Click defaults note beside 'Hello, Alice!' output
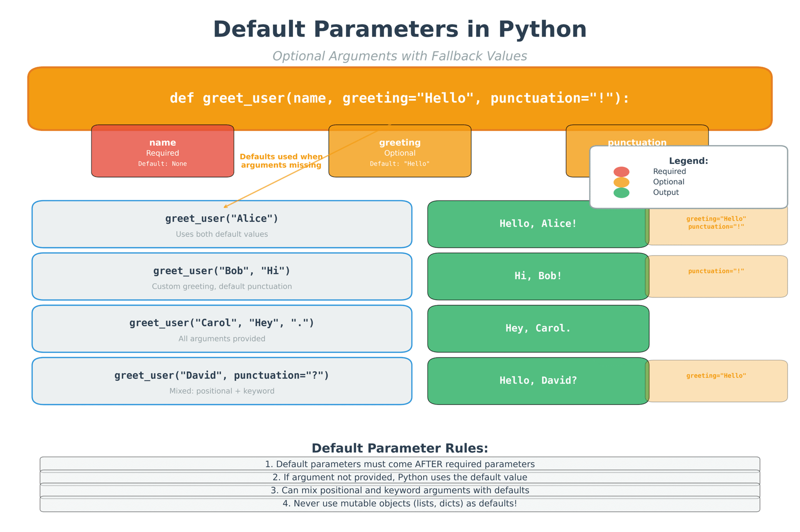 coord(716,224)
